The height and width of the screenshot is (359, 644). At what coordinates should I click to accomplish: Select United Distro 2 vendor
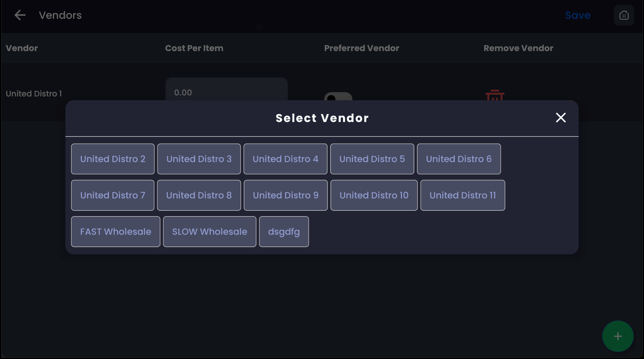[x=113, y=159]
